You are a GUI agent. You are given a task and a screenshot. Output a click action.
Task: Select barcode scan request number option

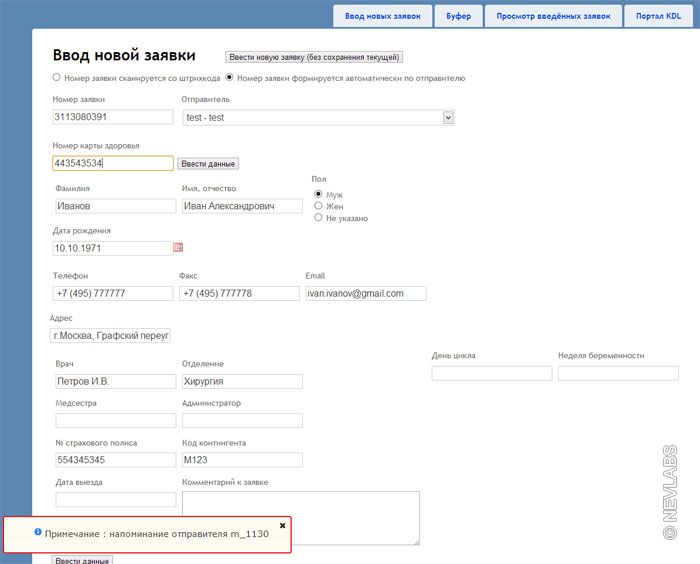click(x=56, y=78)
